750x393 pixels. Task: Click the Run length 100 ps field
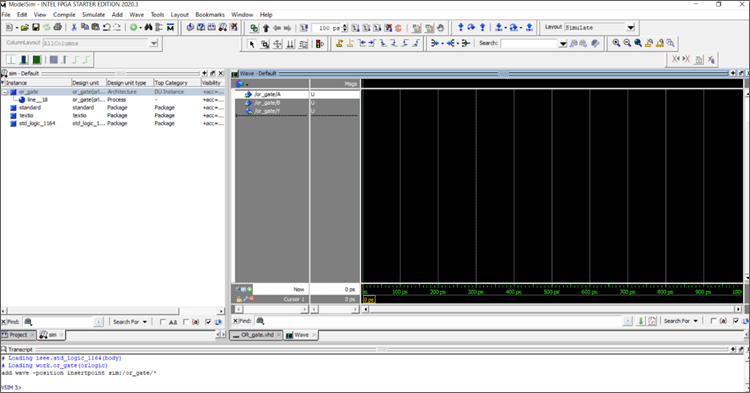coord(326,28)
